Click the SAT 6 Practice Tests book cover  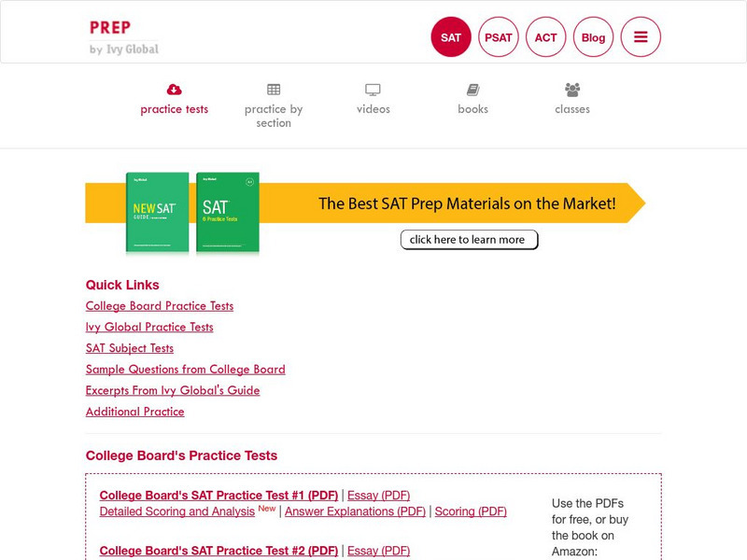coord(227,213)
